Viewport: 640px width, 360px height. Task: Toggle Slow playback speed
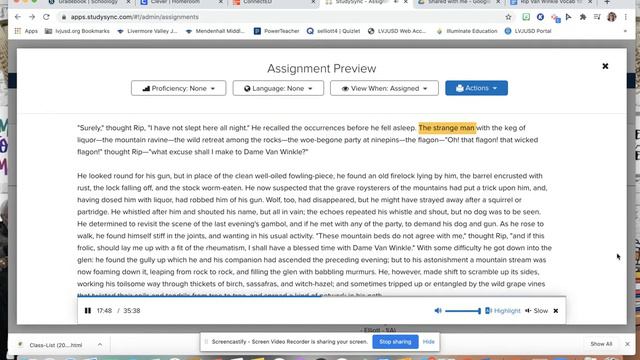[536, 311]
